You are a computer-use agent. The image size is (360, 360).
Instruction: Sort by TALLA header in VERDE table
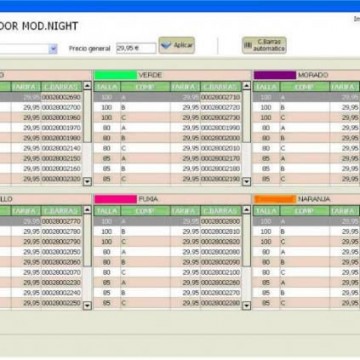pos(107,87)
